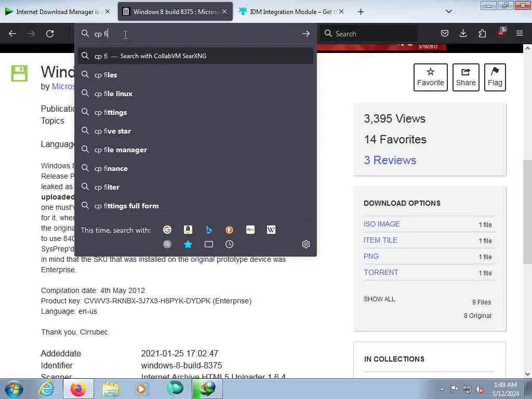Click in the address bar text field
The image size is (532, 399).
tap(195, 34)
